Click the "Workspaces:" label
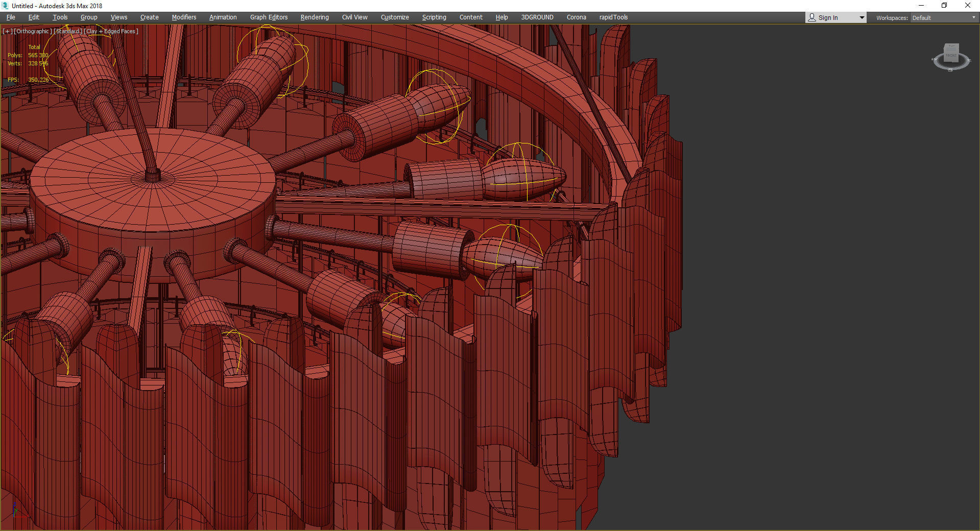The width and height of the screenshot is (980, 531). (x=892, y=18)
